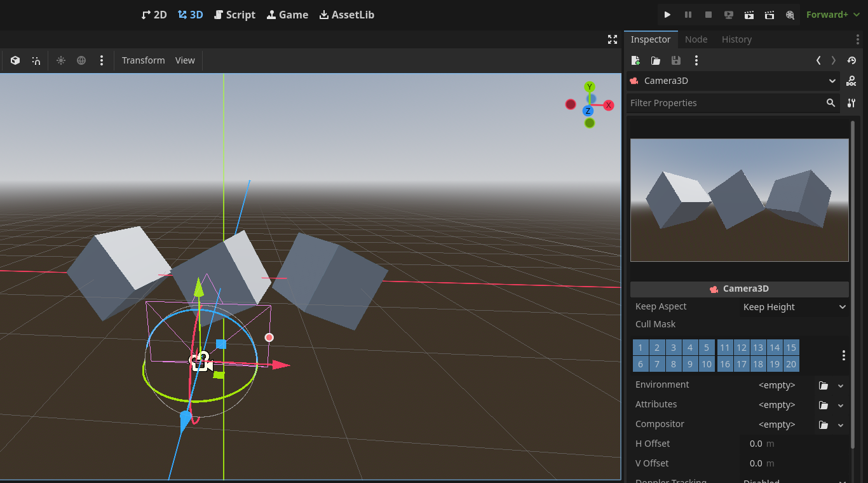The image size is (868, 483).
Task: Open the Forward+ renderer dropdown
Action: (833, 14)
